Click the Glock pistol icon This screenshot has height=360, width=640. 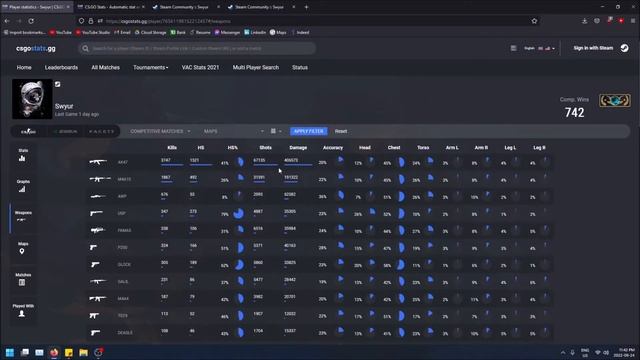(x=95, y=264)
